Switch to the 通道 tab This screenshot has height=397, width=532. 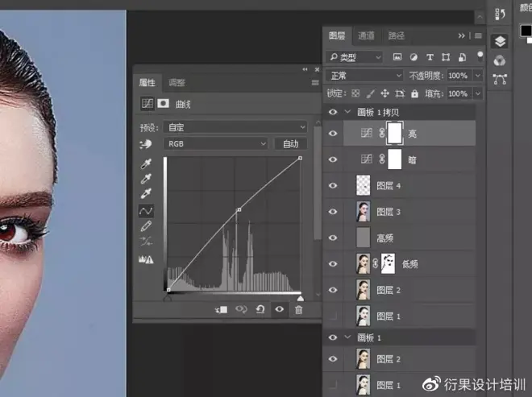pyautogui.click(x=366, y=35)
